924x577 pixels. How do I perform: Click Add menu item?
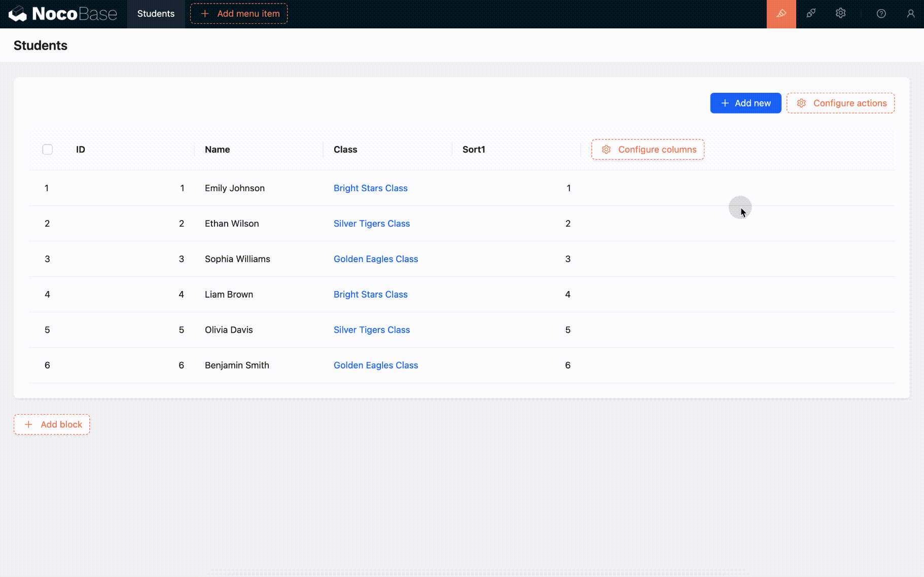(239, 14)
